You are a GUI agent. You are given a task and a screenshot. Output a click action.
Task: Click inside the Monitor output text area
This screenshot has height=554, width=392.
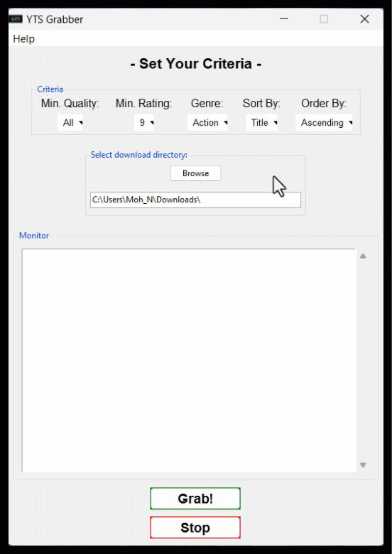189,360
